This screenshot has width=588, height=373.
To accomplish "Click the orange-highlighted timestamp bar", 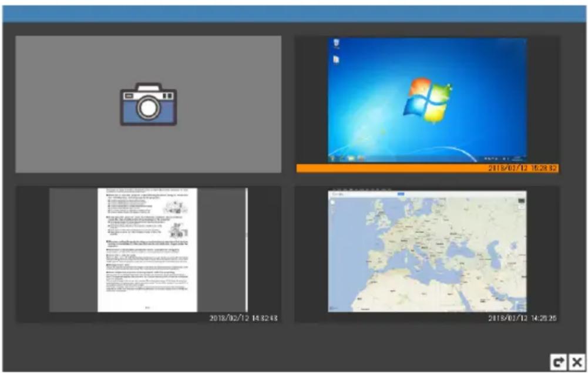I will [x=428, y=169].
